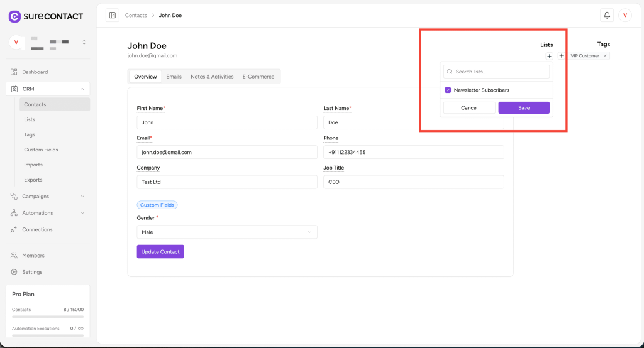
Task: Remove the VIP Customer tag
Action: 605,56
